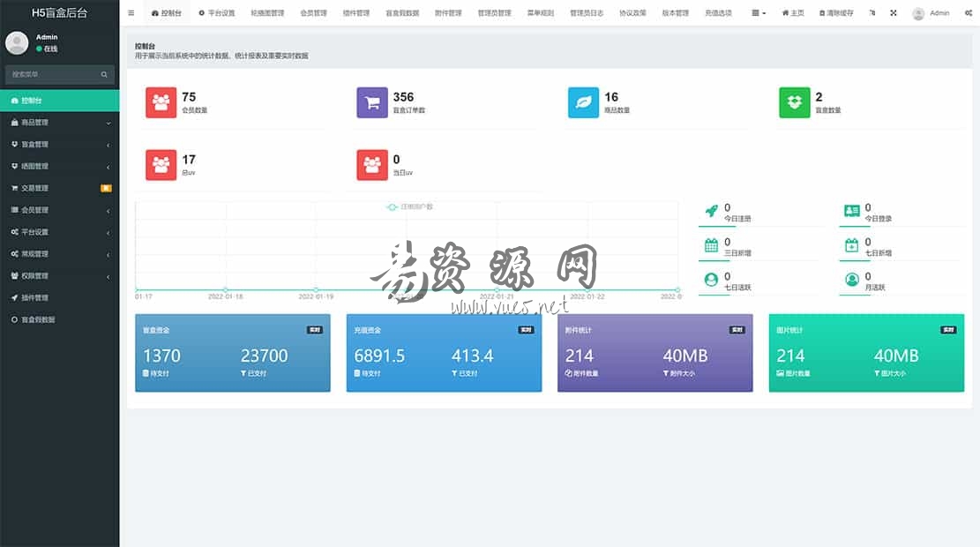This screenshot has height=547, width=980.
Task: Click the 2022-01-18 chart axis label
Action: click(x=226, y=296)
